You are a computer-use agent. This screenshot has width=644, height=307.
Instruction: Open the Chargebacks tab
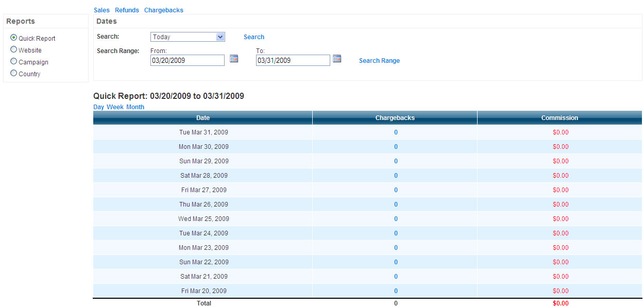click(x=163, y=10)
